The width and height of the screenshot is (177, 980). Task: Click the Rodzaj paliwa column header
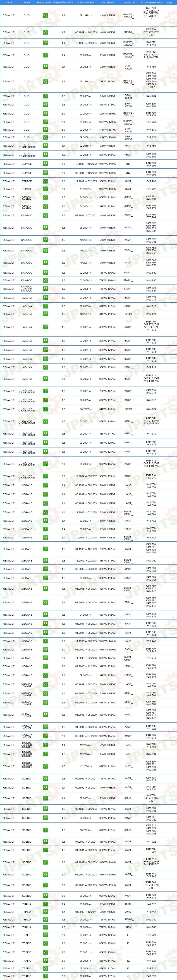pyautogui.click(x=44, y=2)
